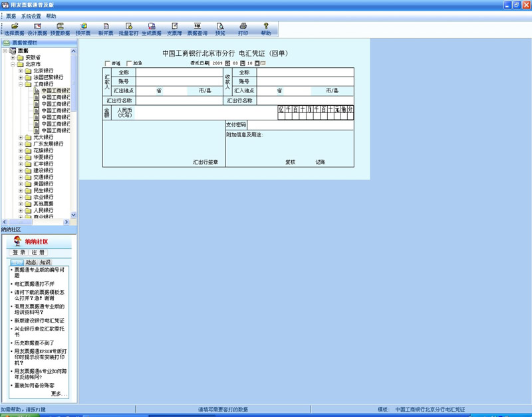
Task: Select the 人民银行 tree folder label
Action: (x=43, y=210)
